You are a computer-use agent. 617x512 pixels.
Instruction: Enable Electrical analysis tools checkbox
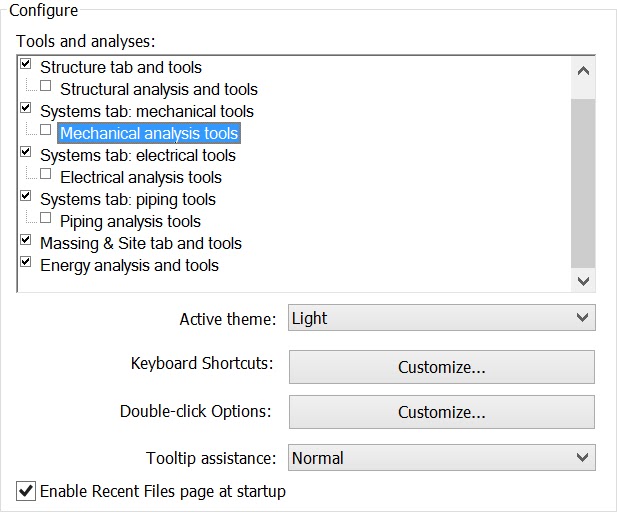(46, 174)
